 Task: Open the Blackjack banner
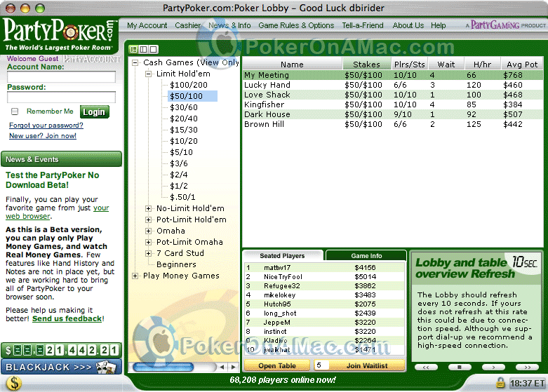61,367
